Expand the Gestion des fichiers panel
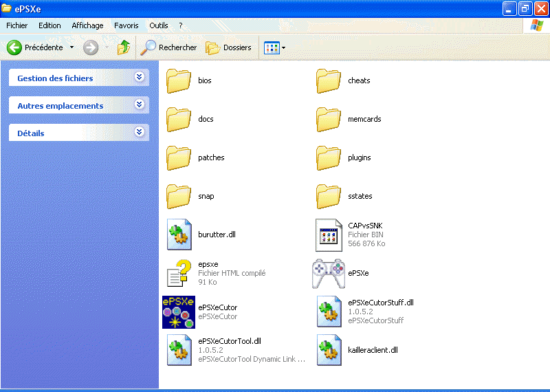Screen dimensions: 550x392 (140, 78)
